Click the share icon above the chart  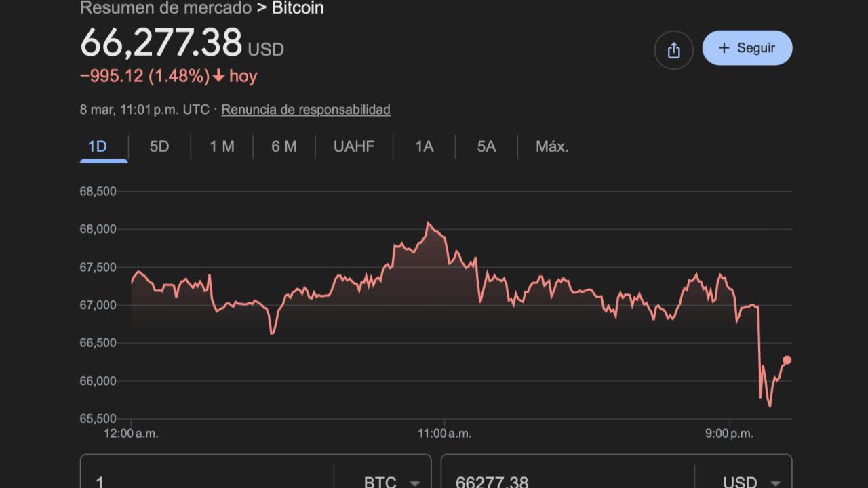pyautogui.click(x=673, y=48)
